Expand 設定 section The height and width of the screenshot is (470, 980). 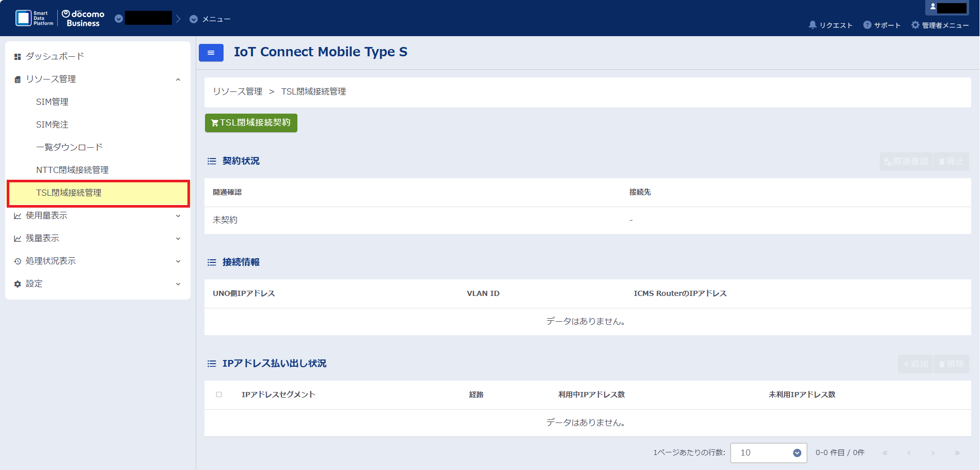click(98, 284)
